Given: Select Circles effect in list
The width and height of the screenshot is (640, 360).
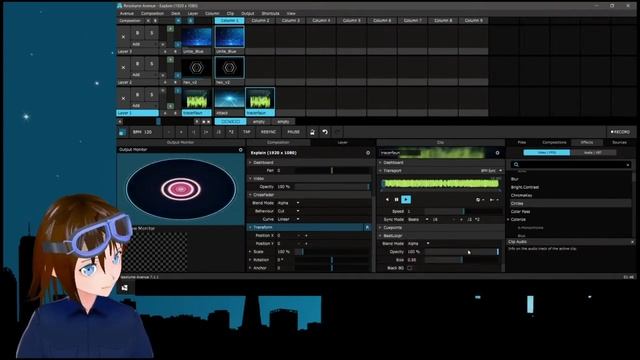Looking at the screenshot, I should click(570, 203).
